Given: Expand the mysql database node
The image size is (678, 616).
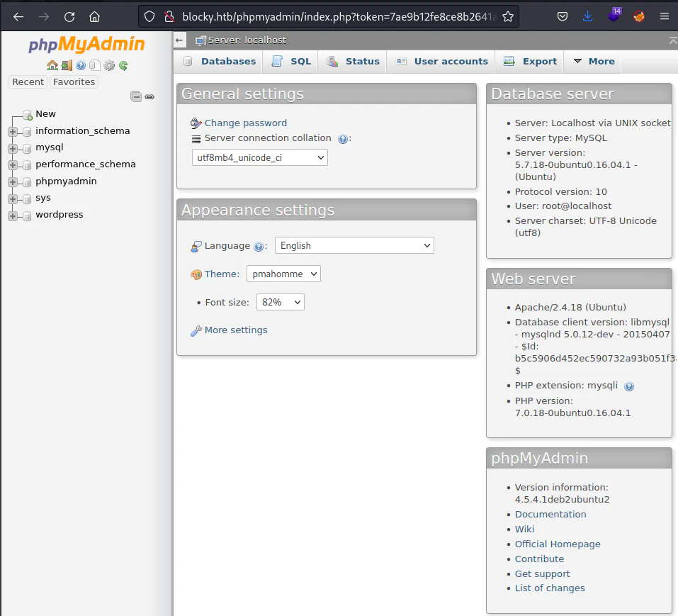Looking at the screenshot, I should click(x=13, y=149).
